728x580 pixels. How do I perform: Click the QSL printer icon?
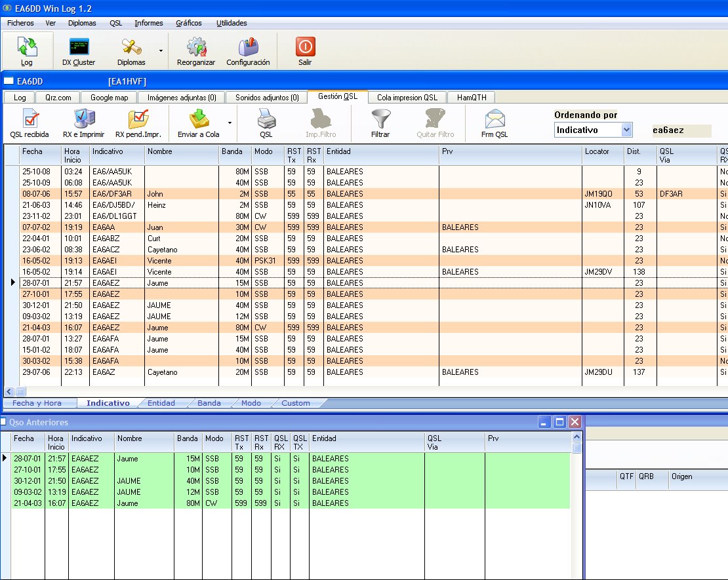[266, 123]
